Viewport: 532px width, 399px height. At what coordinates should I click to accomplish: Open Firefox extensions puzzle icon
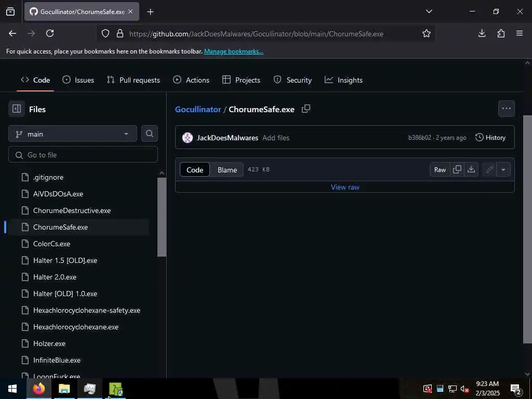(x=501, y=33)
